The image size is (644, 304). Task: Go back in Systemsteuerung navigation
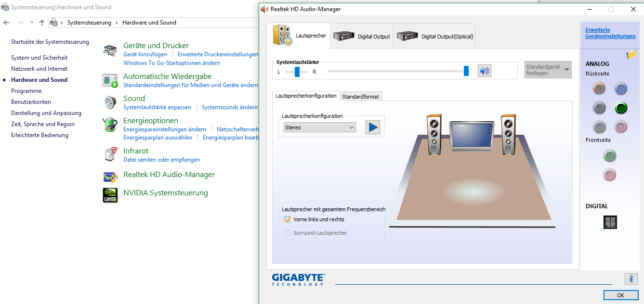pos(6,23)
